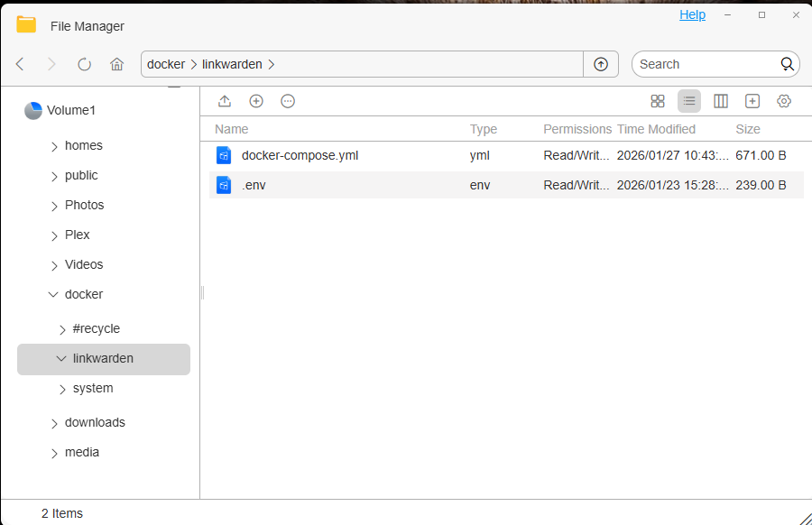Select the .env file name
Viewport: 812px width, 525px height.
pyautogui.click(x=254, y=185)
